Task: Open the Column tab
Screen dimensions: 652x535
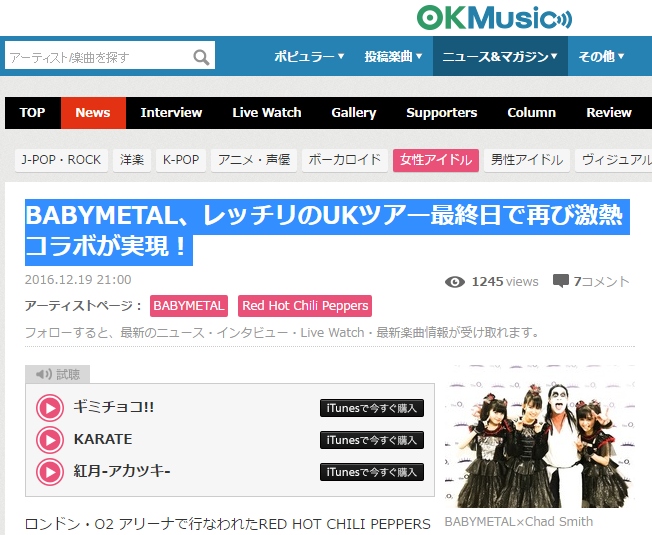Action: coord(531,113)
